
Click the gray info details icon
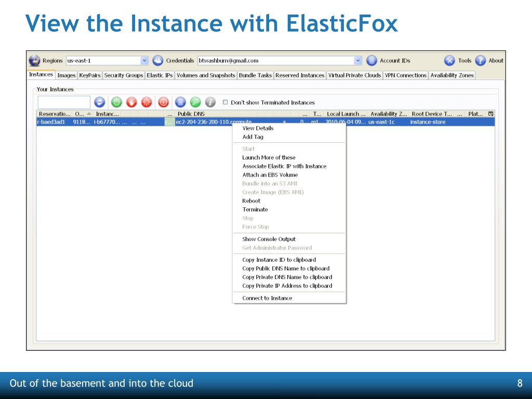coord(210,102)
